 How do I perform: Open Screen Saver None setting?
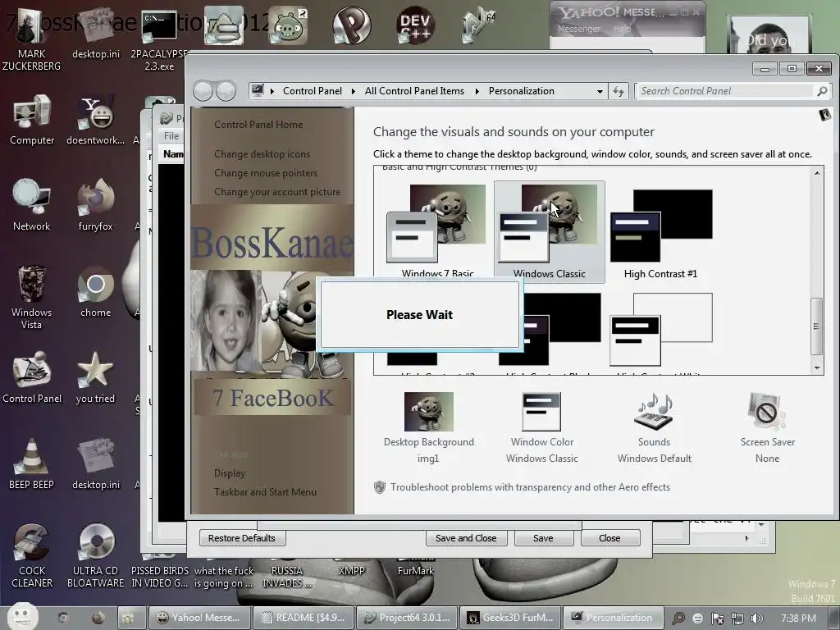pos(767,427)
